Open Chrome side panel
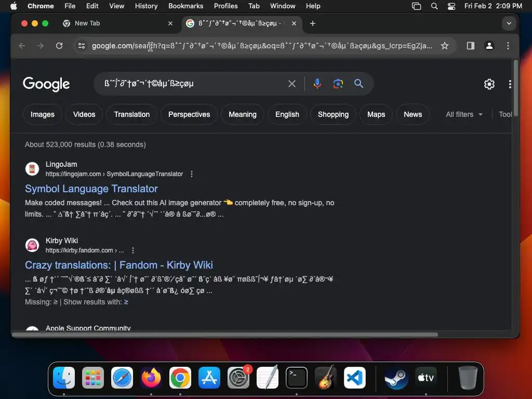 tap(471, 46)
